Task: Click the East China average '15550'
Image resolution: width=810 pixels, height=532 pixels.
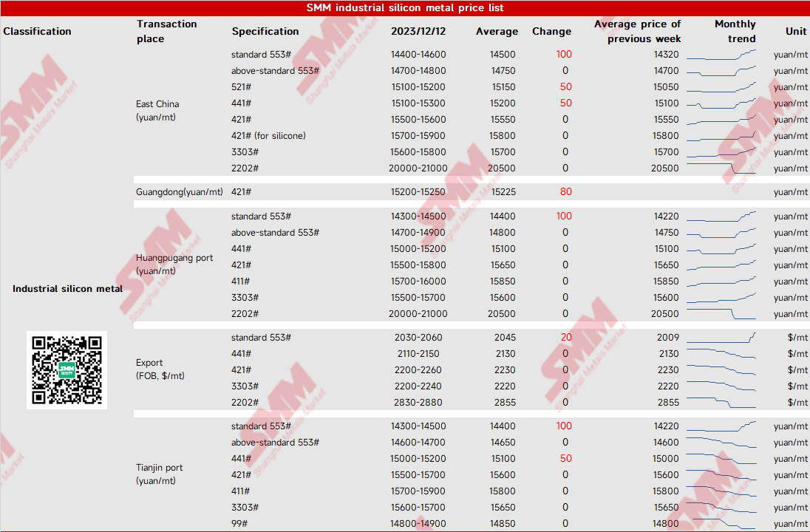Action: (x=503, y=119)
